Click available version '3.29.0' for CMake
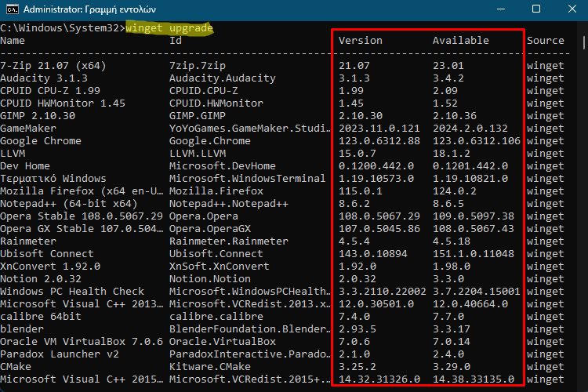 coord(452,367)
